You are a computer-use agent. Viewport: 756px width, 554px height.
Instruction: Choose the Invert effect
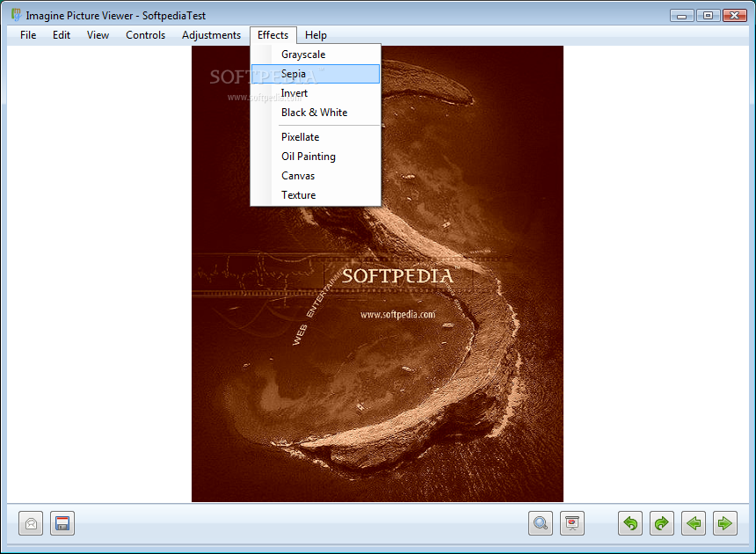(316, 93)
